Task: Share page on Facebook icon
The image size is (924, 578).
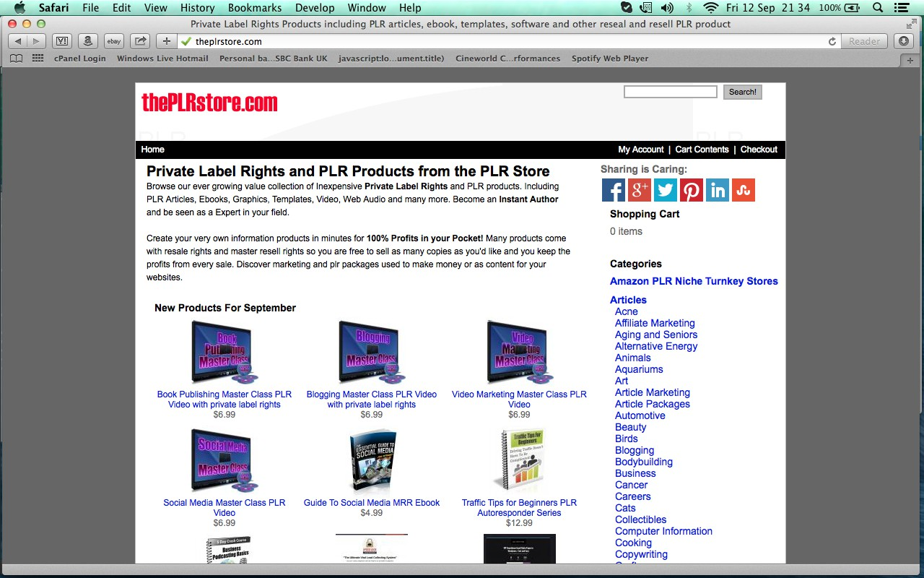Action: pos(614,190)
